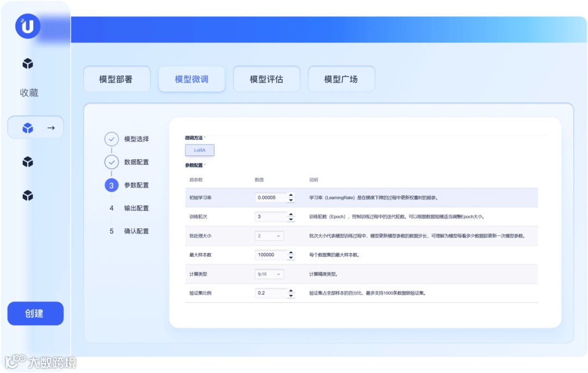The height and width of the screenshot is (373, 588).
Task: Decrease 初始学习率 with the down arrow
Action: [291, 200]
